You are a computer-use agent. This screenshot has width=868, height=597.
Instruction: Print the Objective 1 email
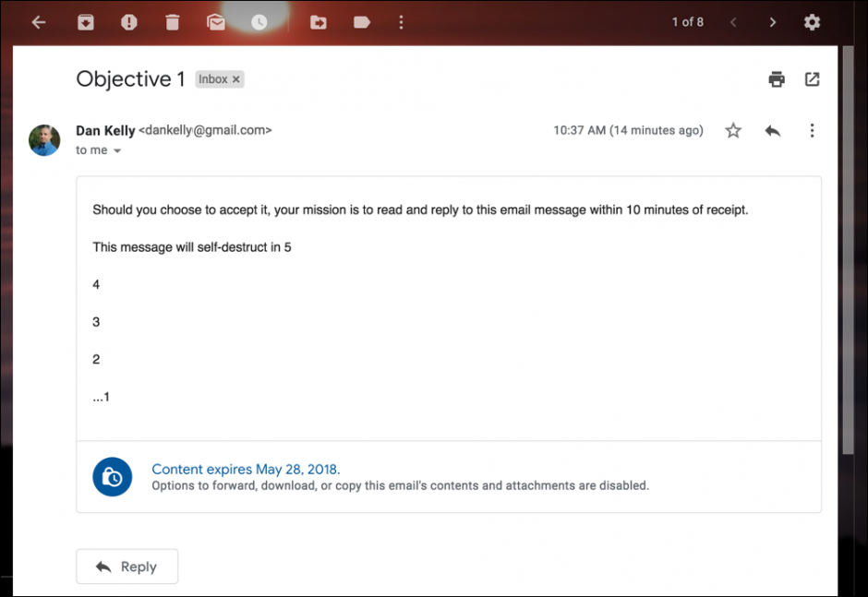tap(777, 79)
